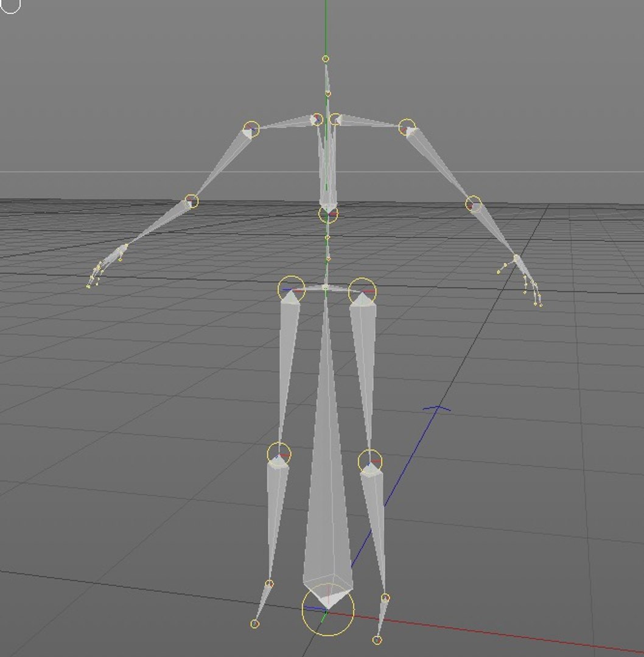644x657 pixels.
Task: Select the elbow joint on the view's right side
Action: click(474, 204)
